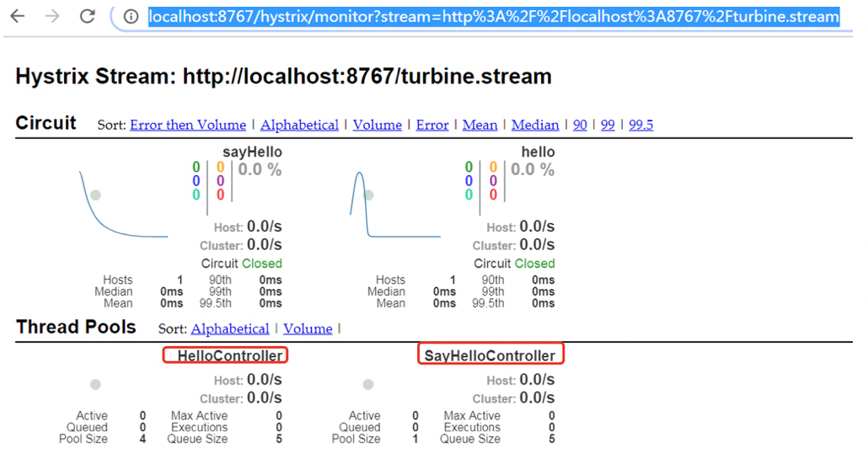Reload the page with the refresh icon
The height and width of the screenshot is (453, 868).
(x=88, y=16)
